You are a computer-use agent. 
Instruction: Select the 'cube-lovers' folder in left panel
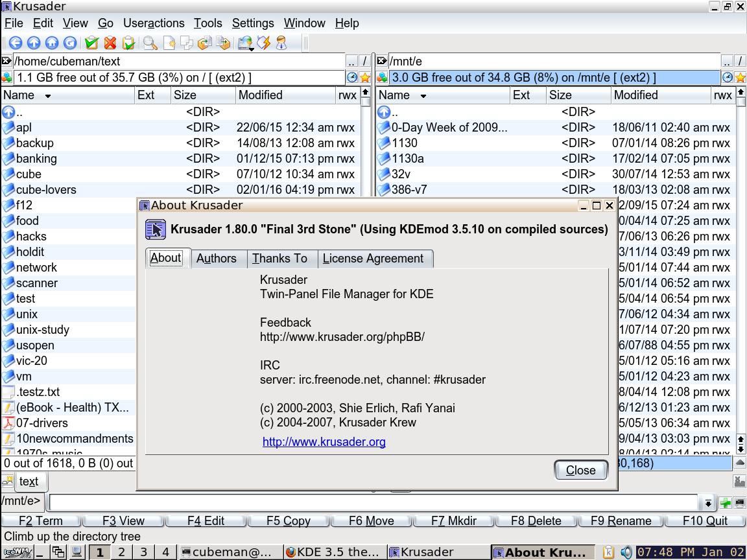point(46,190)
